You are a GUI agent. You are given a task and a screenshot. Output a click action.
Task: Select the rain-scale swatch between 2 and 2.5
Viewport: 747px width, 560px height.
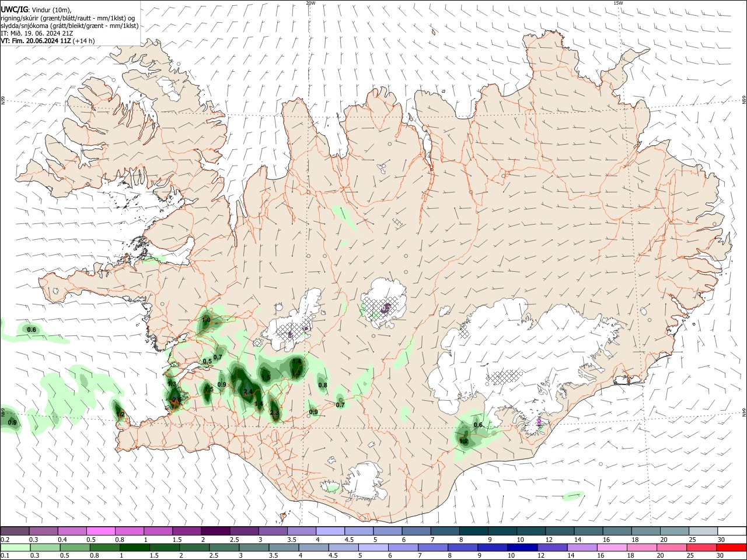click(x=194, y=547)
